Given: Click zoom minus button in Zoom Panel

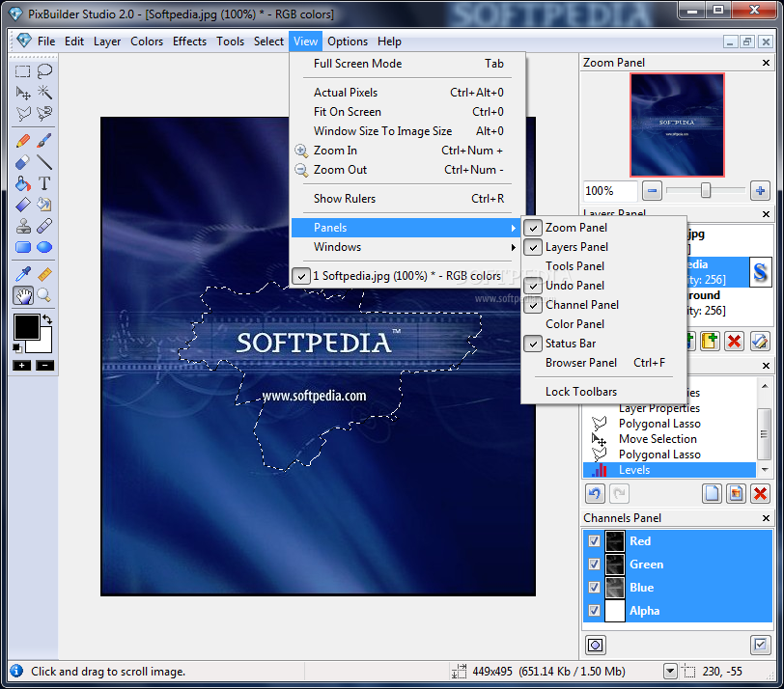Looking at the screenshot, I should [x=652, y=191].
